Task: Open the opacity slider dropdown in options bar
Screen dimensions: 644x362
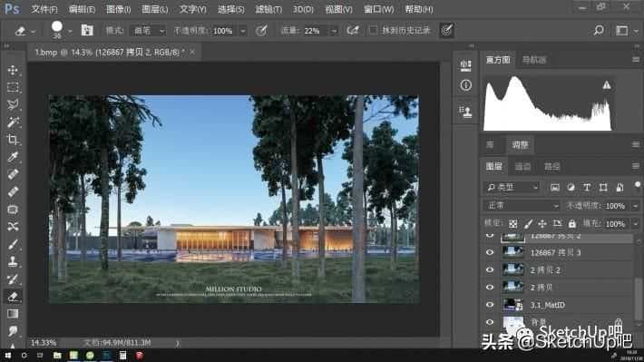Action: coord(243,31)
